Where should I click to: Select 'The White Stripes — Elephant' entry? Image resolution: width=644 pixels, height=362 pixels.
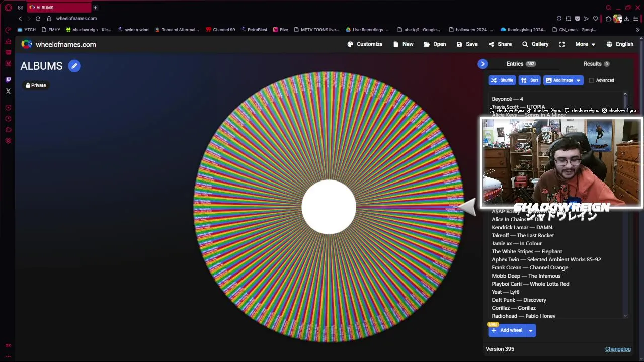tap(527, 251)
